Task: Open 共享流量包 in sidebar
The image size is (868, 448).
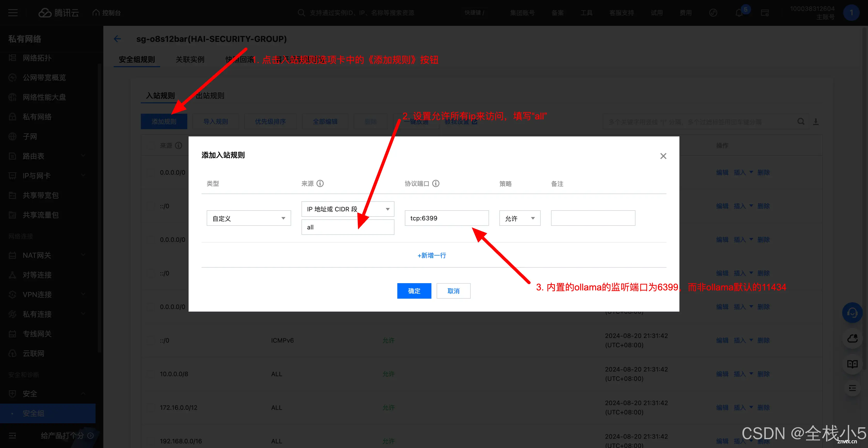Action: (x=41, y=215)
